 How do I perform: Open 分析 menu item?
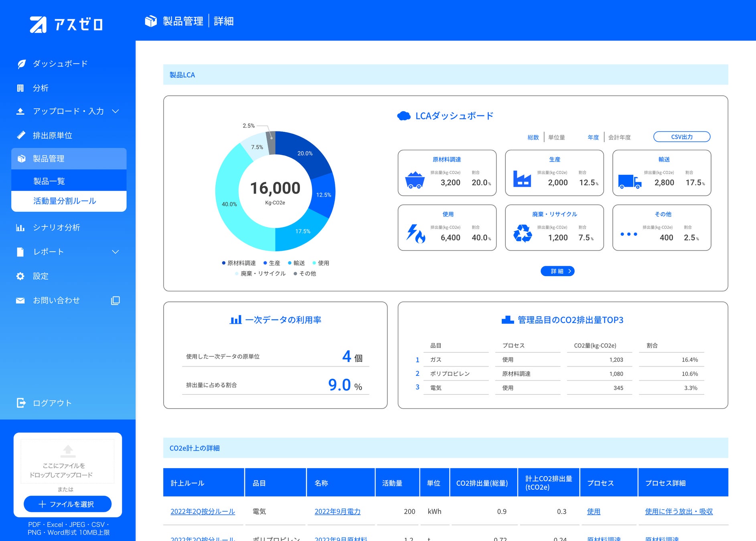coord(41,88)
